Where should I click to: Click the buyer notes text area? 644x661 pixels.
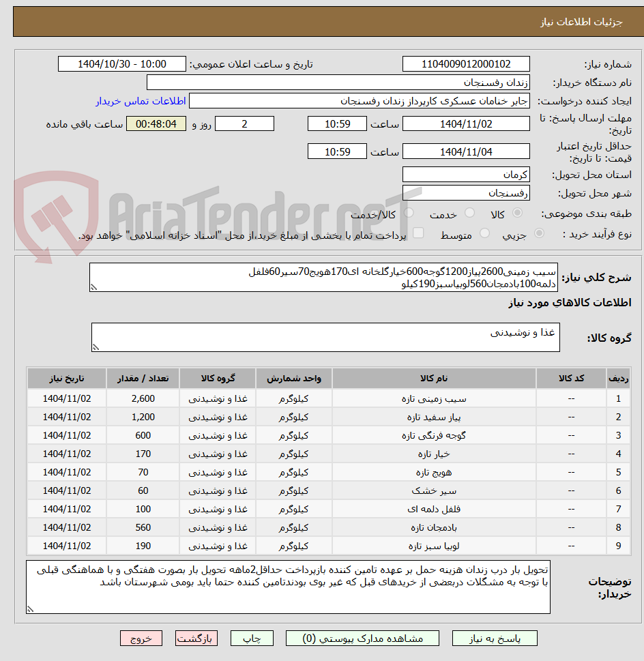tap(289, 587)
